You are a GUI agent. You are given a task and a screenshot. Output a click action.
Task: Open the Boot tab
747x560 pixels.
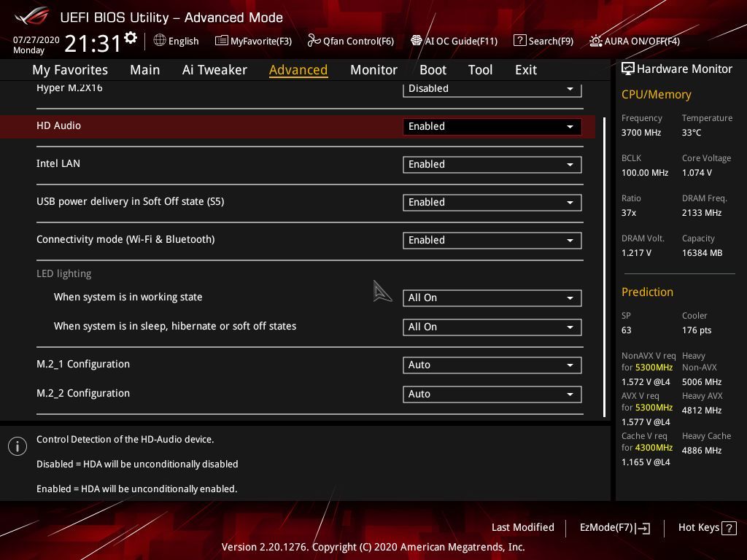click(433, 70)
